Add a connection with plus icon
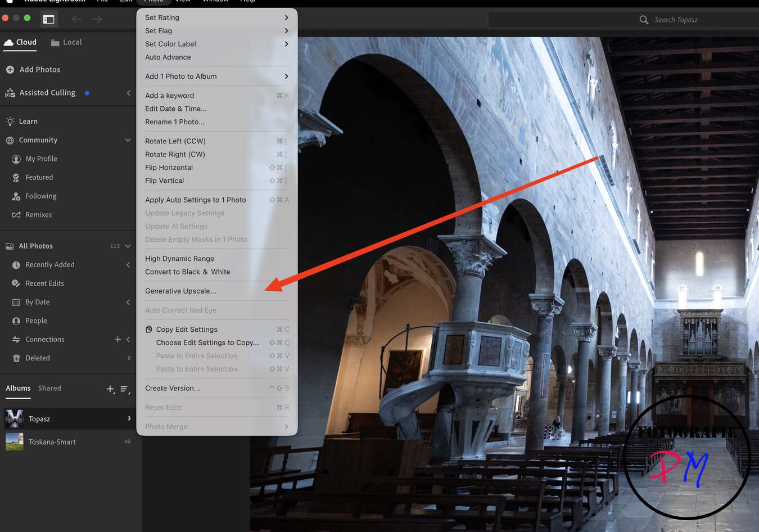Viewport: 759px width, 532px height. coord(118,340)
